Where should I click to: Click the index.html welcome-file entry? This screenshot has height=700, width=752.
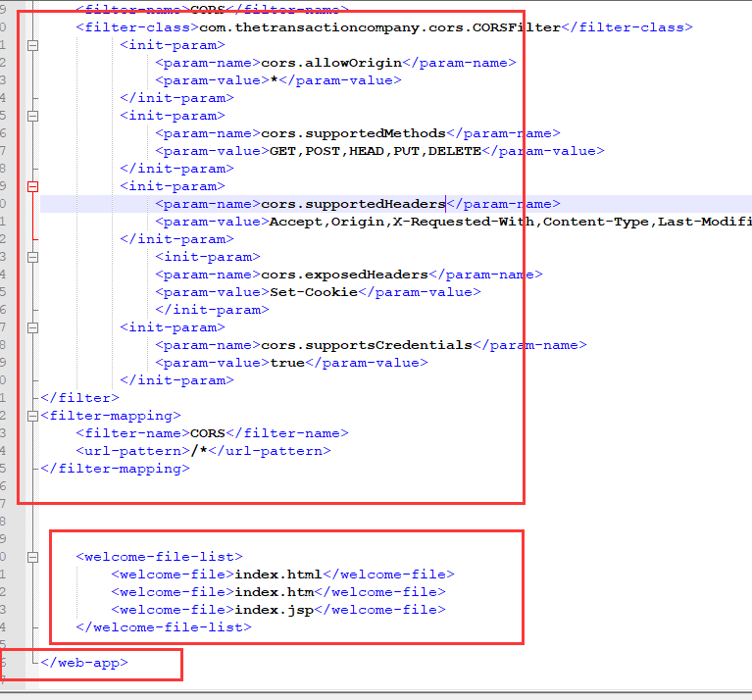point(283,575)
